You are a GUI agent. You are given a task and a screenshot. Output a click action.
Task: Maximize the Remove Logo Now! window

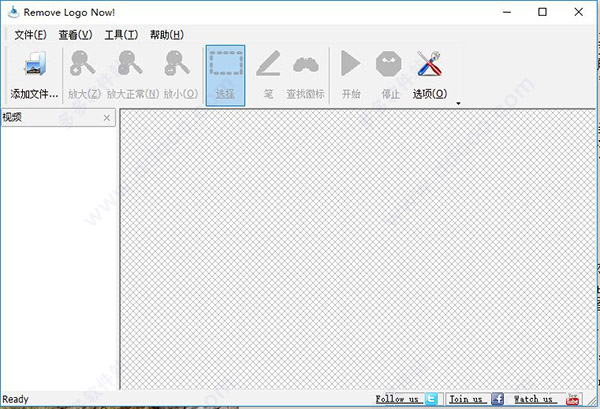pos(542,12)
